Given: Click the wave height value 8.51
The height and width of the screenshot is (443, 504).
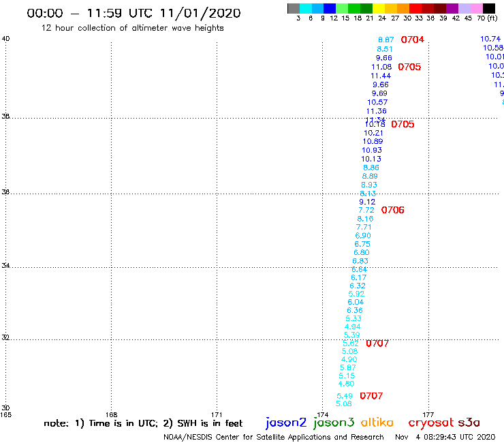Looking at the screenshot, I should click(384, 49).
